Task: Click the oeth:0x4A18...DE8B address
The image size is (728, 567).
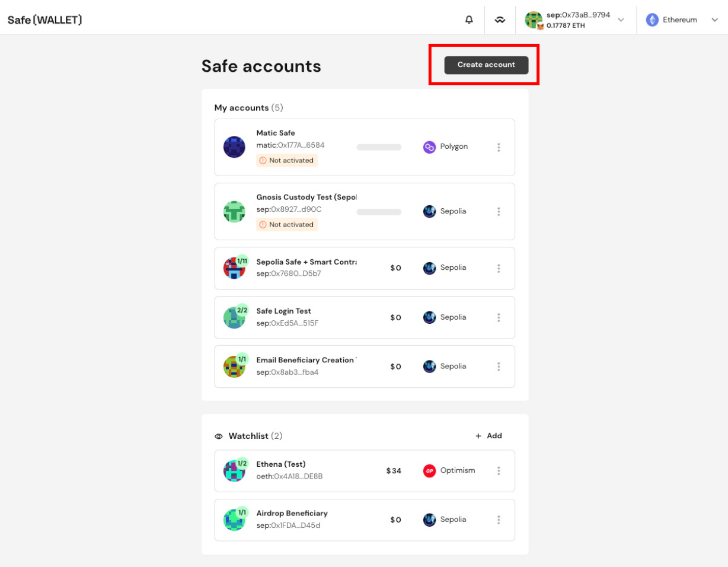Action: pyautogui.click(x=289, y=476)
